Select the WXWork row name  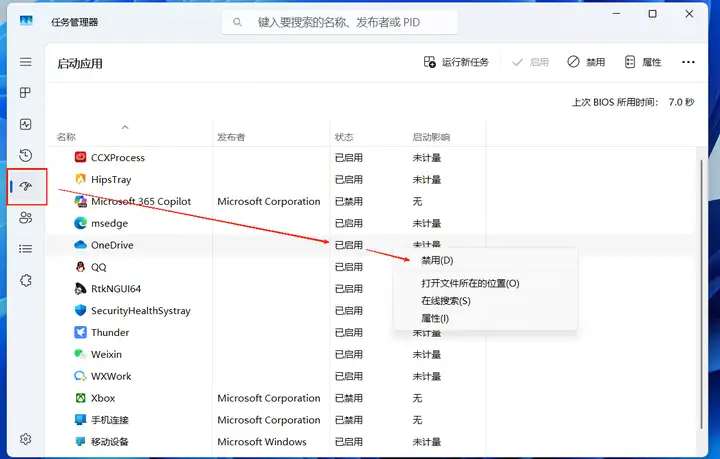tap(111, 376)
